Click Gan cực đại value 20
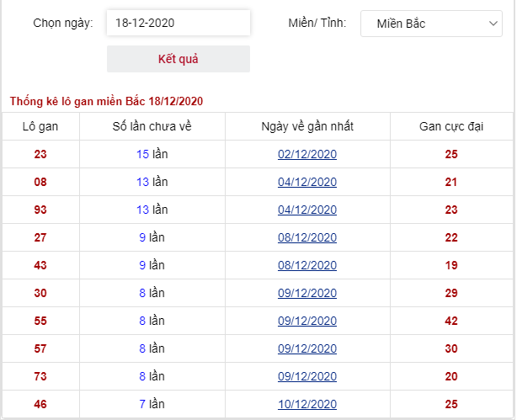Viewport: 517px width, 420px height. 451,376
